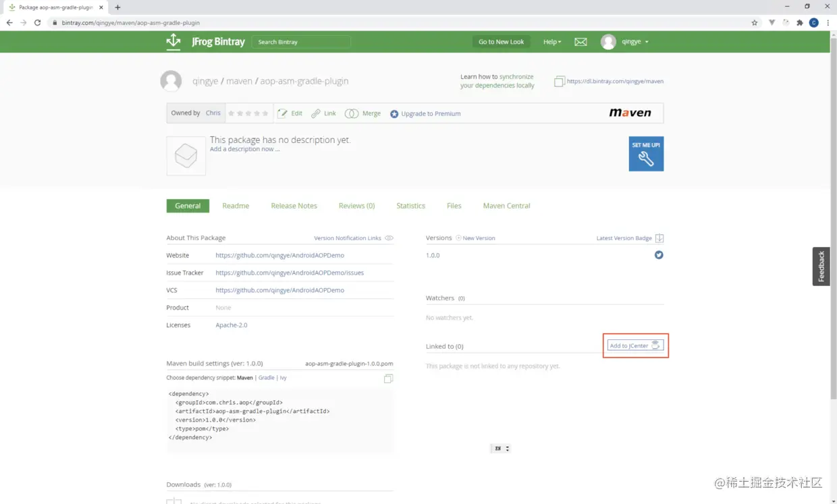Image resolution: width=837 pixels, height=504 pixels.
Task: Click the browser back arrow
Action: point(9,22)
